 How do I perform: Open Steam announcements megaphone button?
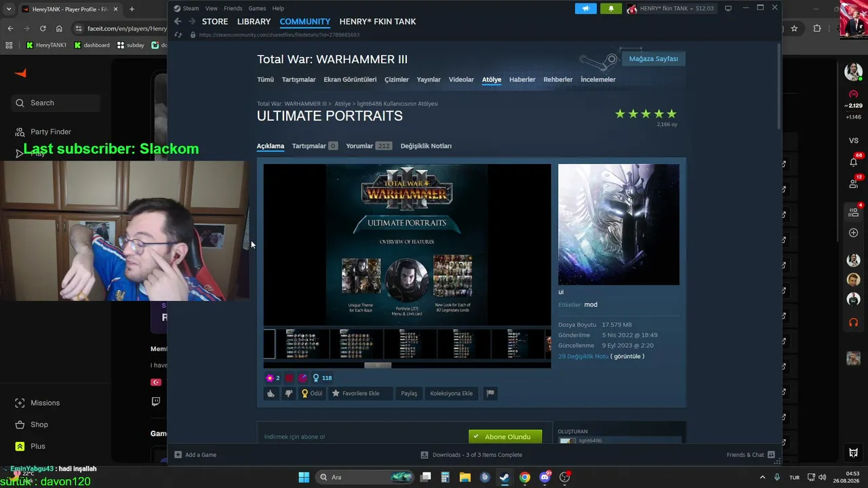(585, 8)
